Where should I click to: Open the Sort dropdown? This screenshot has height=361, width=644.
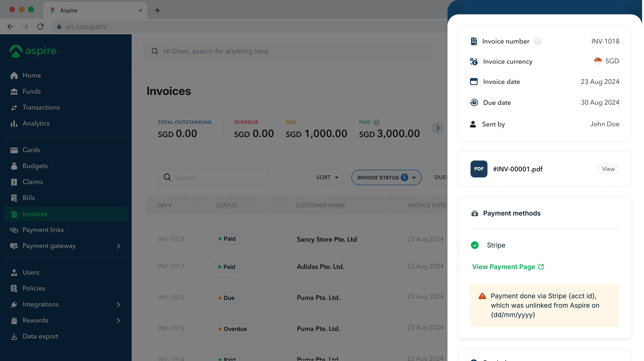click(327, 177)
